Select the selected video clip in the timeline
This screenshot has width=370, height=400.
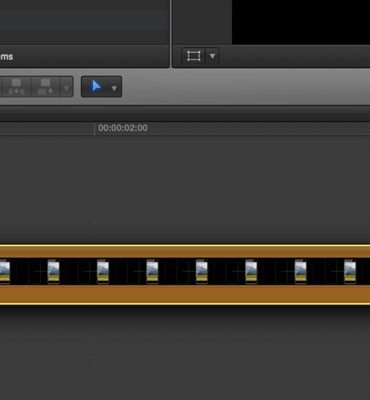point(185,275)
